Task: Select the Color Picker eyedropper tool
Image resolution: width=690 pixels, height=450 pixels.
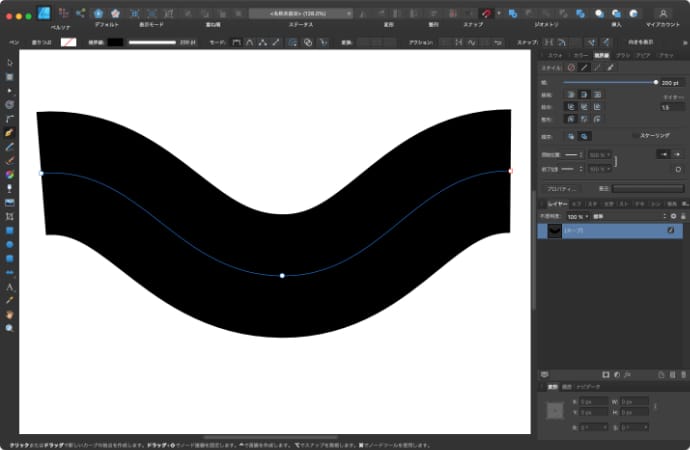Action: [9, 299]
